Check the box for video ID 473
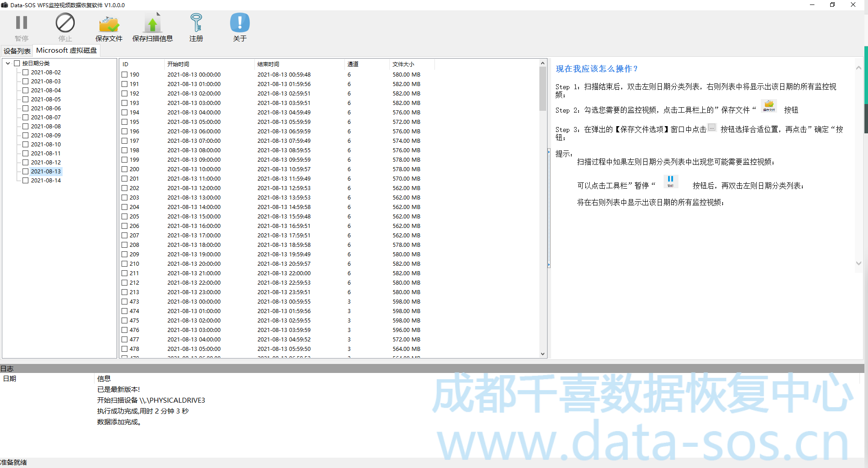This screenshot has height=468, width=868. 125,302
